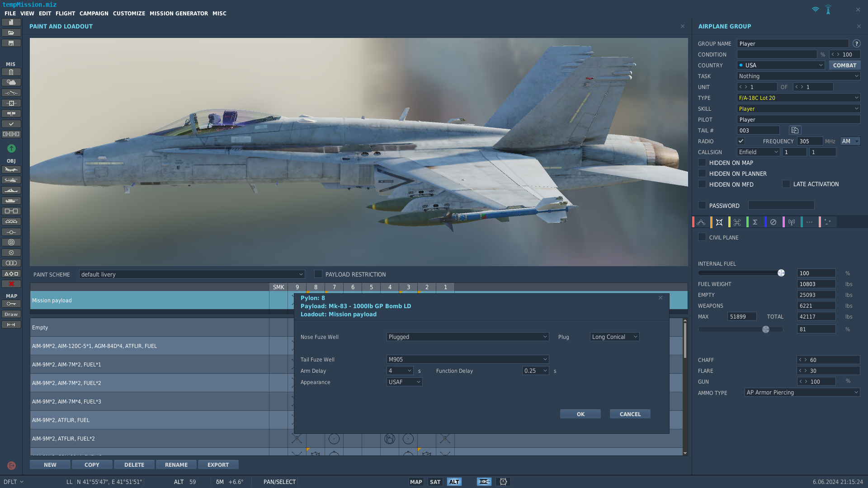The height and width of the screenshot is (488, 868).
Task: Select the ship group tool in OBJ
Action: (11, 191)
